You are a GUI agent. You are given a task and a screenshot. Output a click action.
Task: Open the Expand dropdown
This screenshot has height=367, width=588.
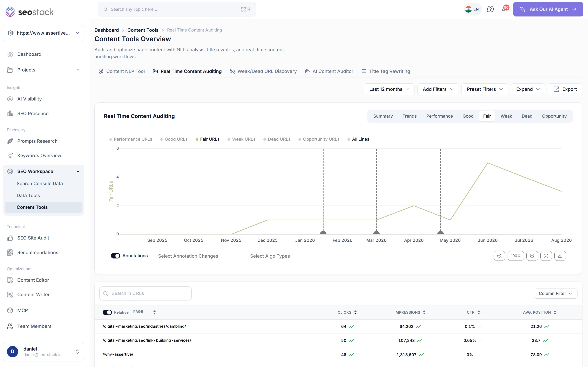pyautogui.click(x=528, y=89)
